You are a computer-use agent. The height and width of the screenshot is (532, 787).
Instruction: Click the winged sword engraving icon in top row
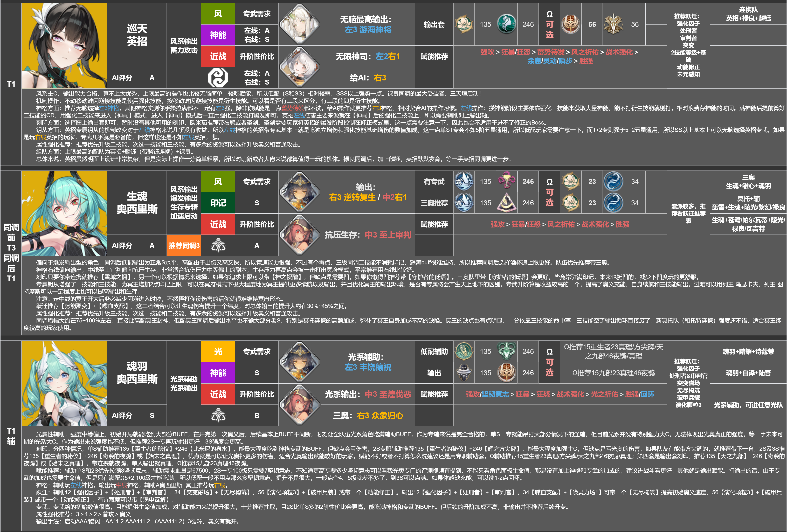(x=613, y=24)
